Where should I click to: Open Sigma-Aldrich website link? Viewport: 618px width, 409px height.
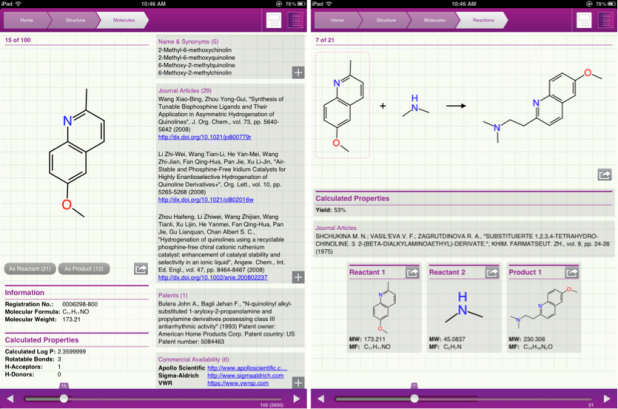click(x=246, y=376)
